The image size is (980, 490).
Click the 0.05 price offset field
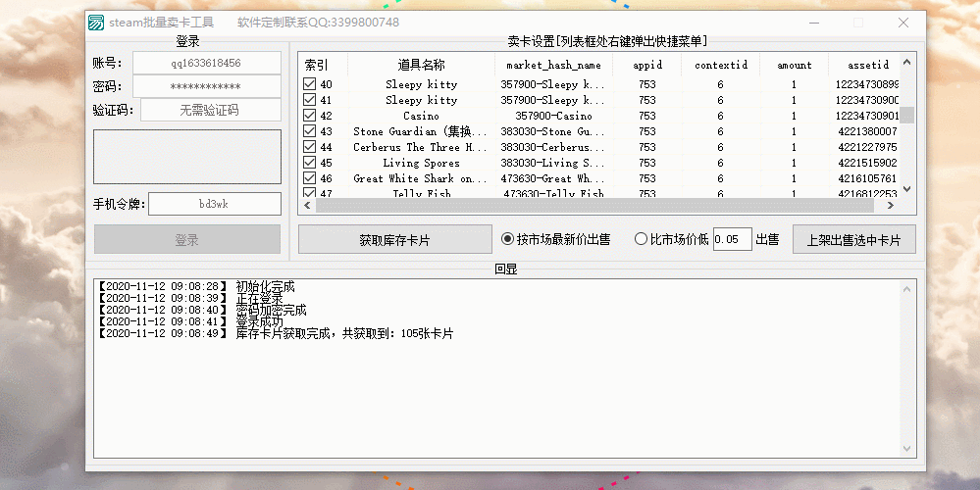pyautogui.click(x=732, y=239)
